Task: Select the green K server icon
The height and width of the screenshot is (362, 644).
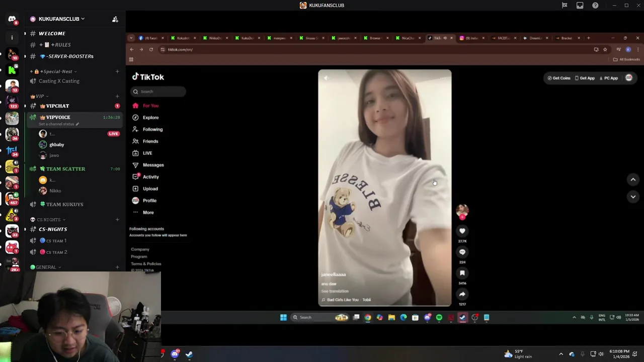Action: click(12, 70)
